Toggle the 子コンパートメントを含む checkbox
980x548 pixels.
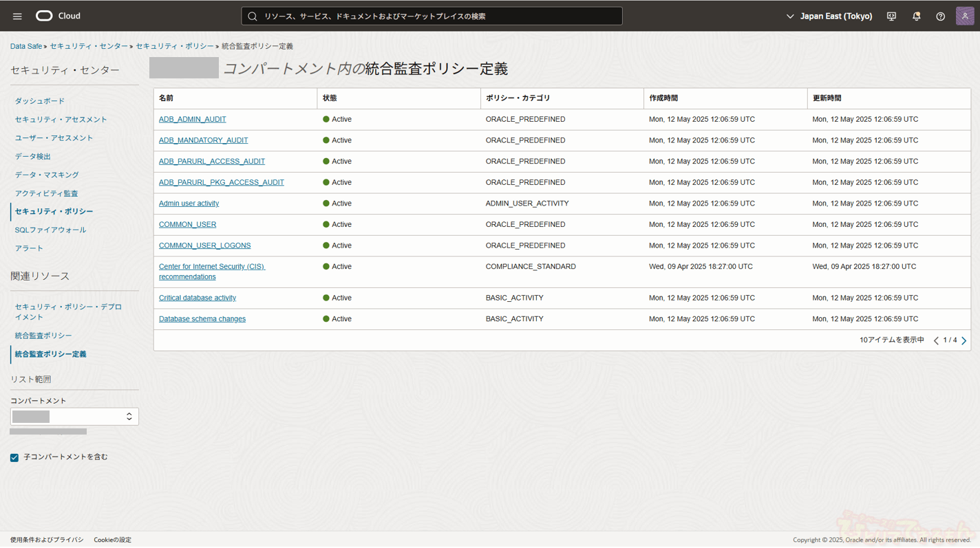point(14,457)
